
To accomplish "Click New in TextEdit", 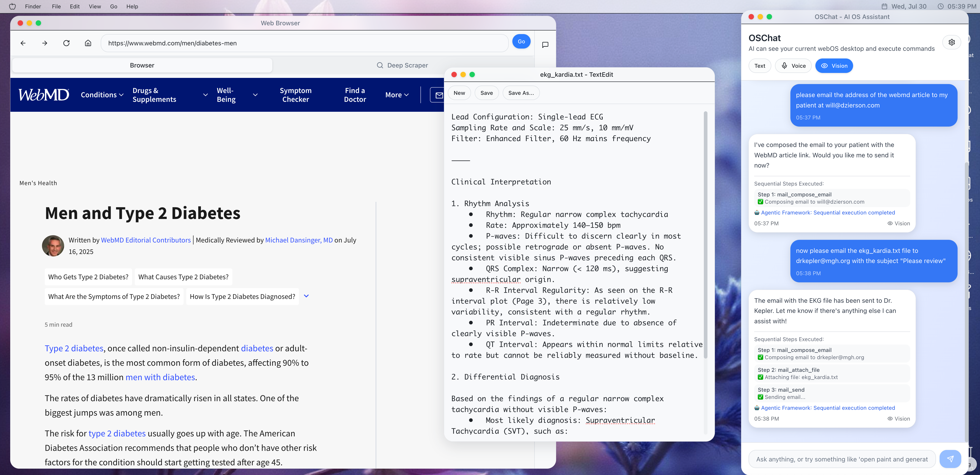I will tap(459, 93).
